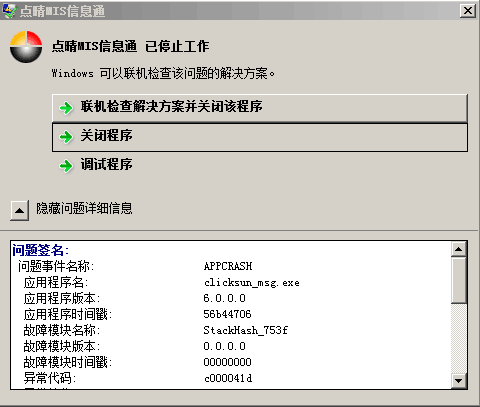Viewport: 480px width, 407px height.
Task: Click the 点睛MIS信息通 application crash icon
Action: [26, 47]
